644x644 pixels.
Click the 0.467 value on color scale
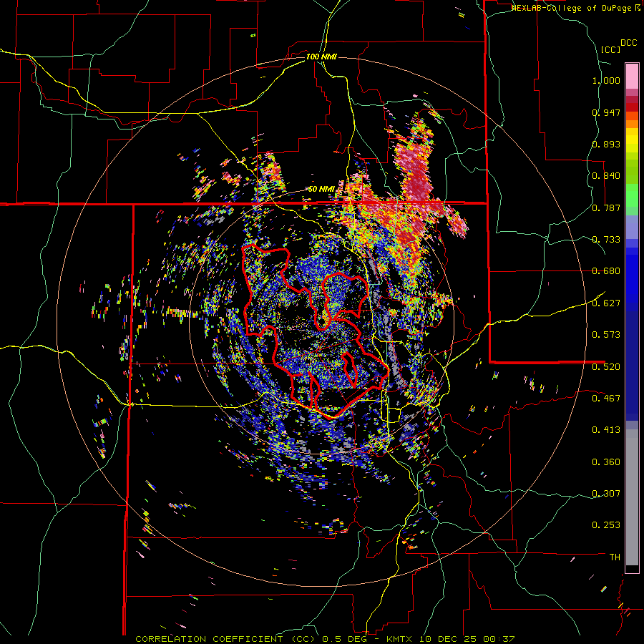pos(606,399)
